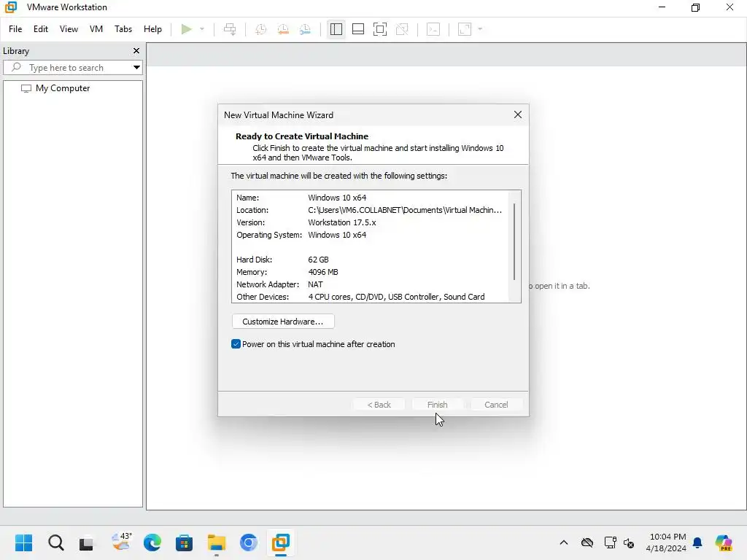Open the Snapshot Manager icon
The image size is (747, 560).
tap(305, 29)
